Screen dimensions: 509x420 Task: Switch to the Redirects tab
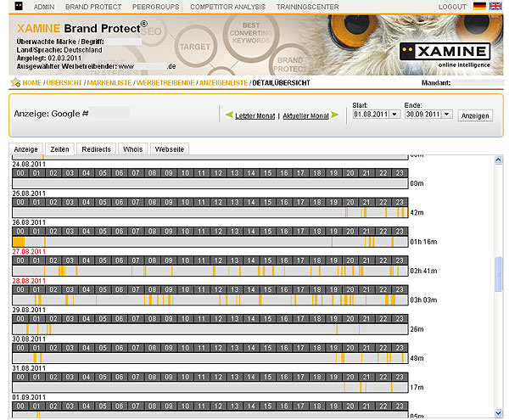point(96,149)
